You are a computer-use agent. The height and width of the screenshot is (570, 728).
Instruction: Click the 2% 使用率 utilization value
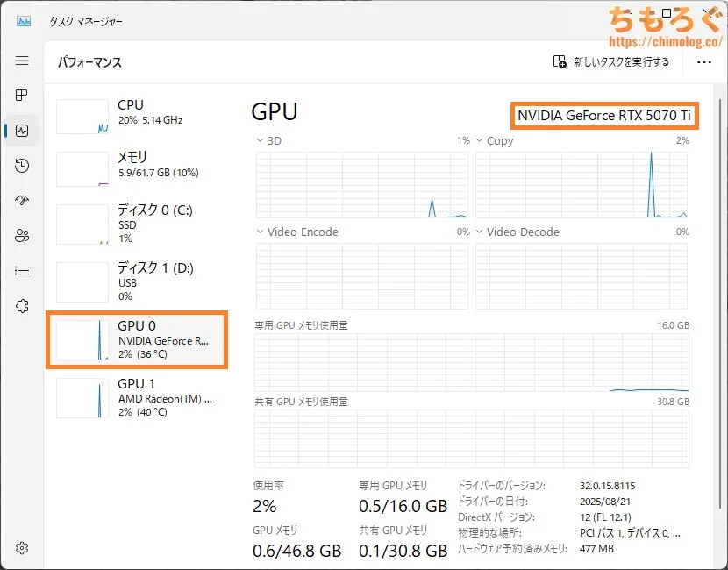pyautogui.click(x=265, y=506)
